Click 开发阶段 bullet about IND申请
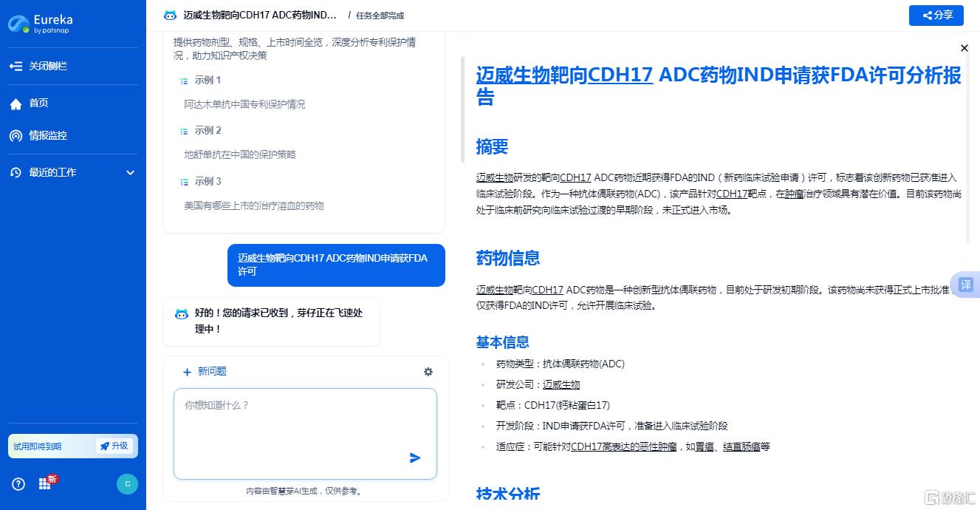This screenshot has height=510, width=980. click(x=612, y=426)
